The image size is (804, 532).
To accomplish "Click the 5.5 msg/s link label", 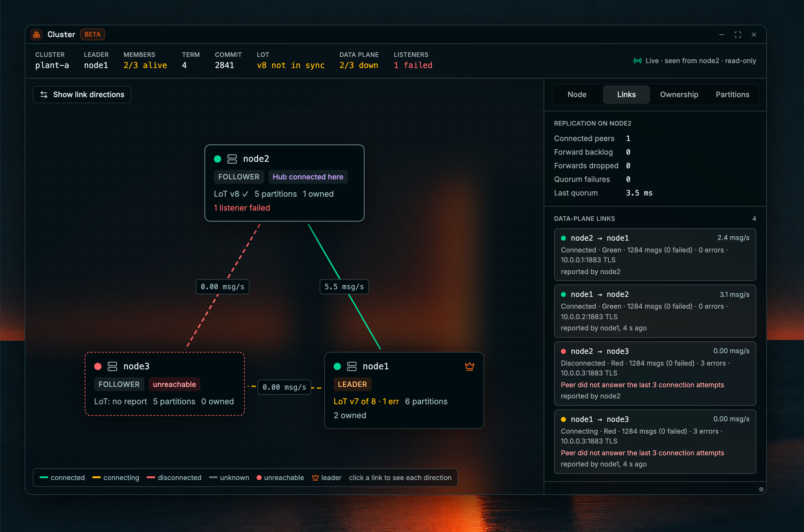I will (344, 287).
